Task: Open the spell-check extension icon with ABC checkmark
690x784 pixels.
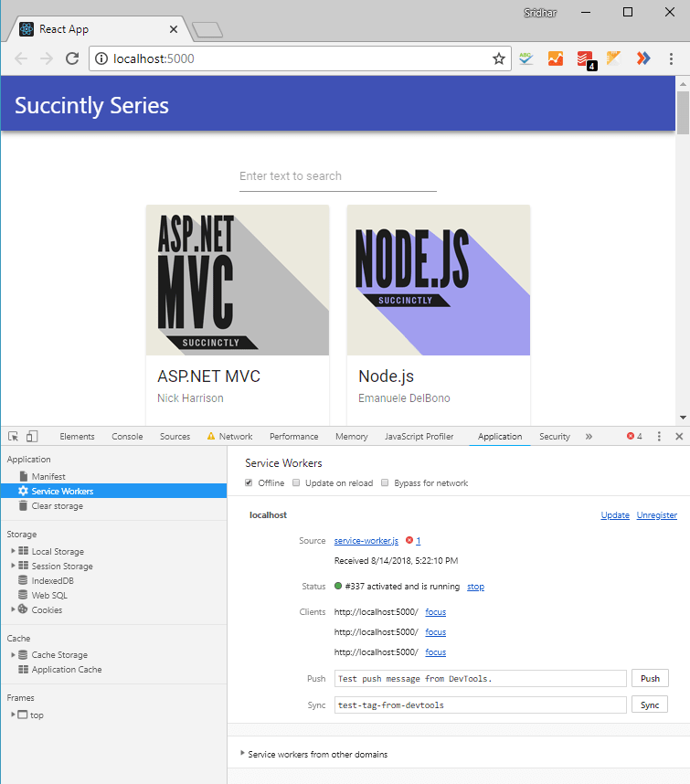Action: coord(526,58)
